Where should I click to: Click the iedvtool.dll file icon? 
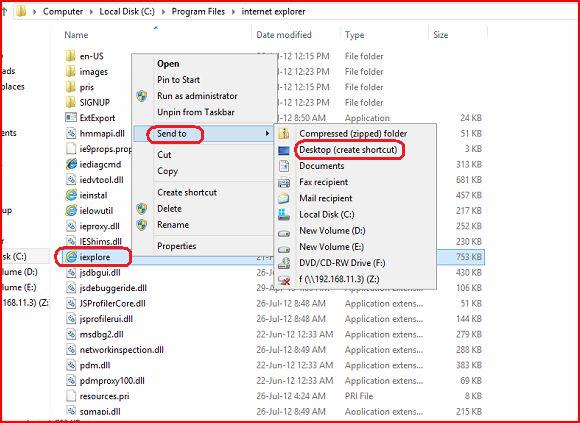(71, 180)
